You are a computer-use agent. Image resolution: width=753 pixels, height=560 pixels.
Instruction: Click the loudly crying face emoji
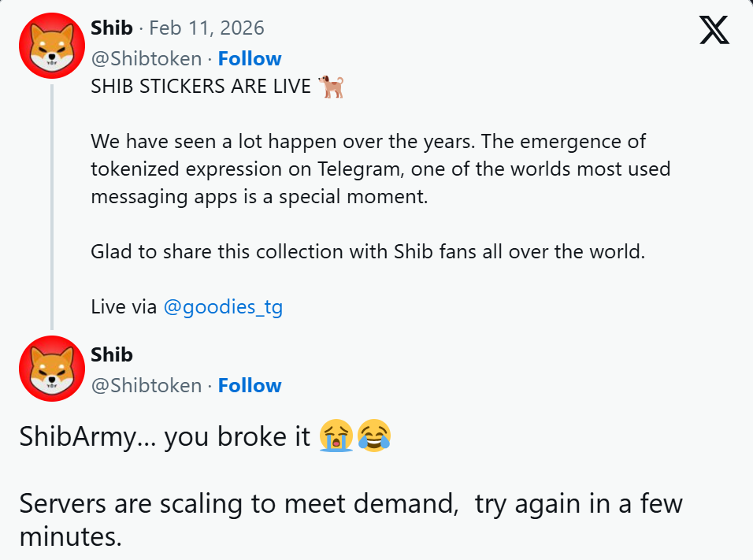click(336, 436)
